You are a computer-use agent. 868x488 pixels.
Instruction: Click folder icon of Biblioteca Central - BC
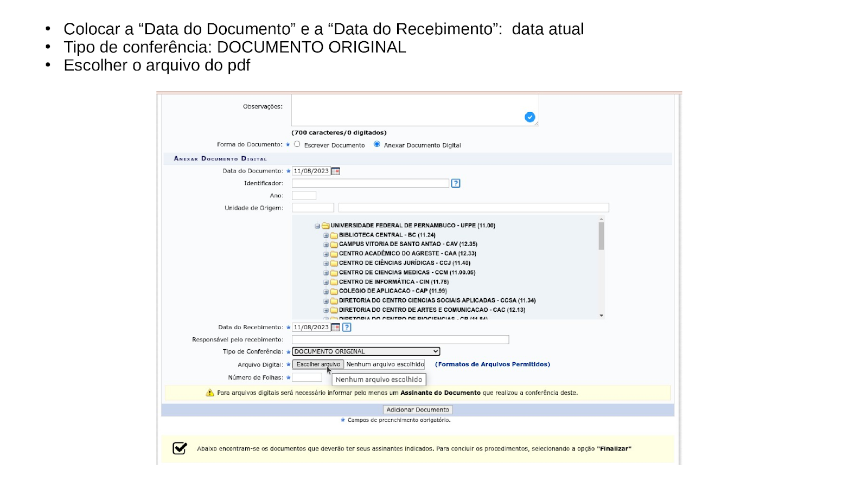click(x=334, y=235)
